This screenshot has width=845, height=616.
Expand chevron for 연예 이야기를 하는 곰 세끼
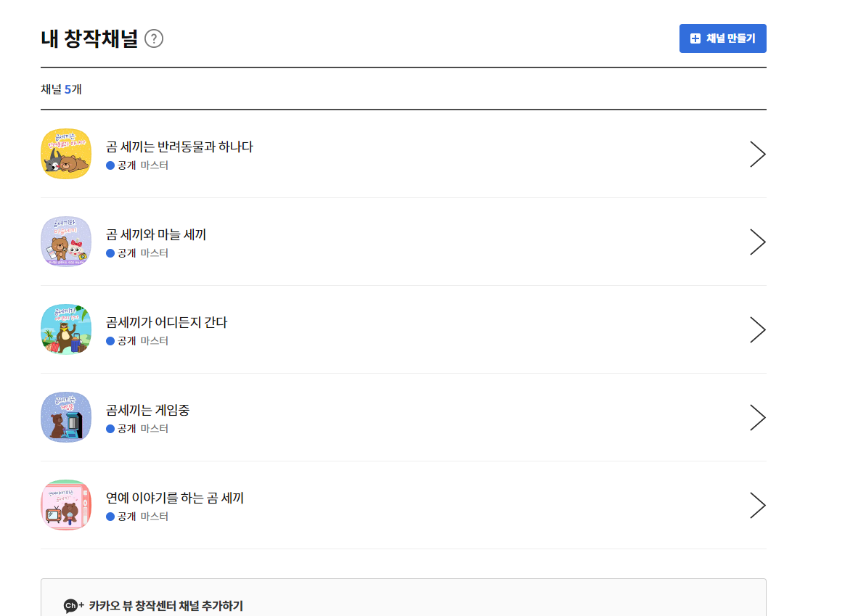(758, 505)
